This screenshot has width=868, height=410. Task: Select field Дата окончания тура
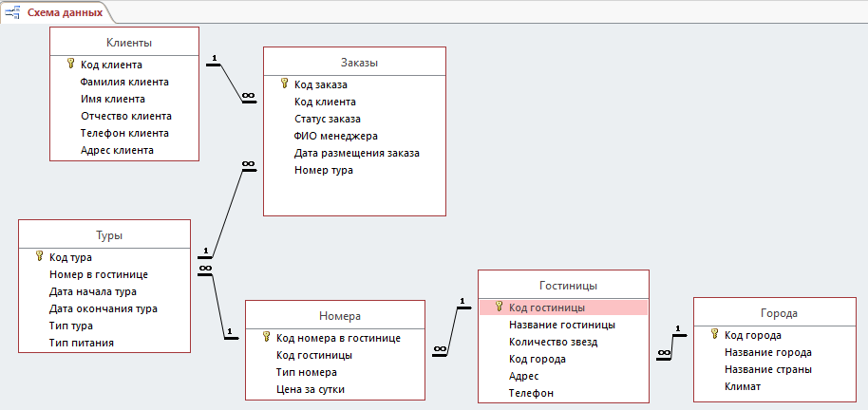(x=104, y=308)
